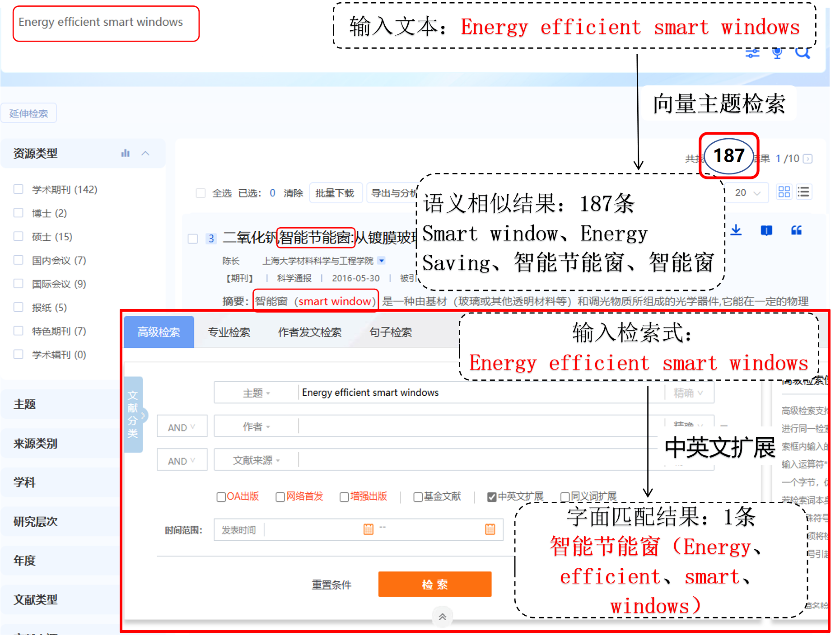Viewport: 840px width, 641px height.
Task: Switch to list view layout icon
Action: pos(803,192)
